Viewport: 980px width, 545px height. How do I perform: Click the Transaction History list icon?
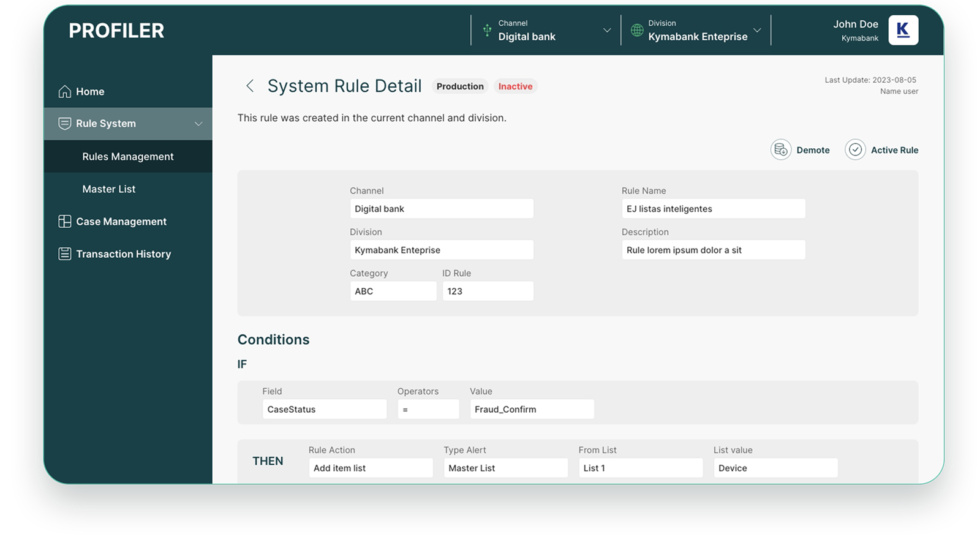click(64, 254)
